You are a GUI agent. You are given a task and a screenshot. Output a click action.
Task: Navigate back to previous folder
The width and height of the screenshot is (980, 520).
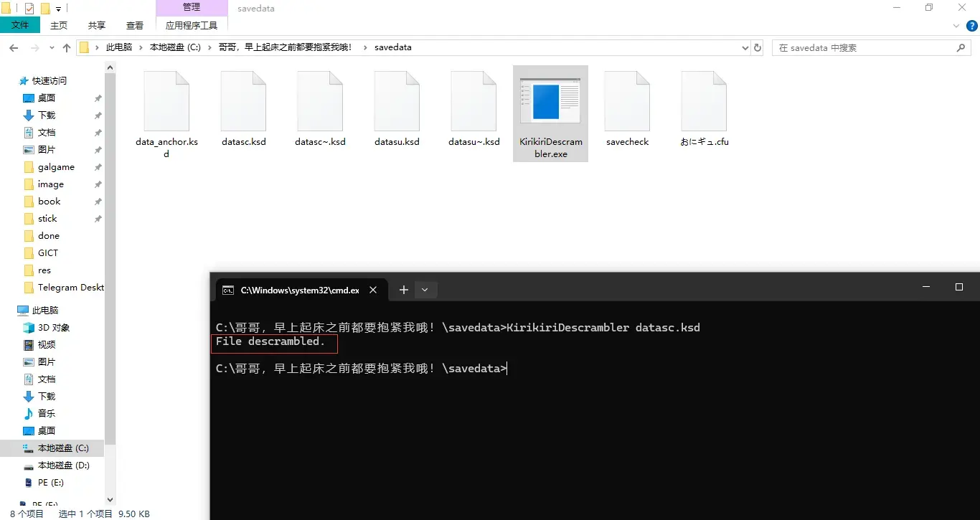[13, 47]
